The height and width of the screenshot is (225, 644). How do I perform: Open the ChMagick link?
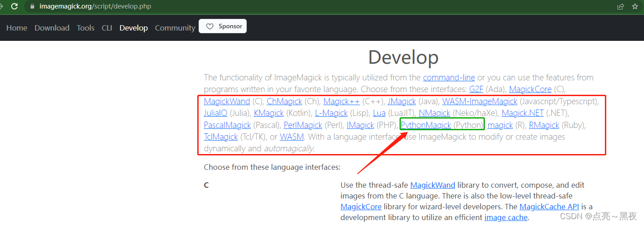284,101
